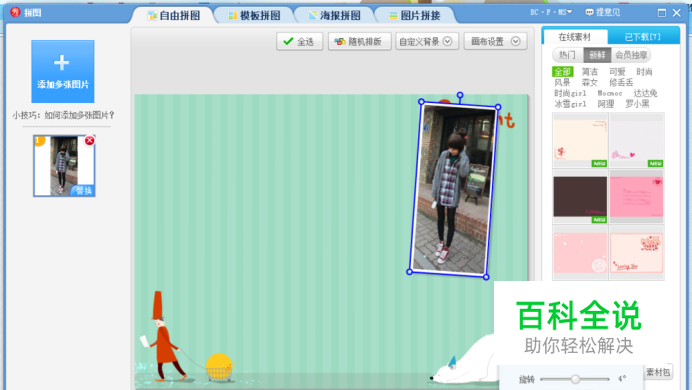Open the 在线素材 tab
Screen dimensions: 692x390
[x=574, y=37]
